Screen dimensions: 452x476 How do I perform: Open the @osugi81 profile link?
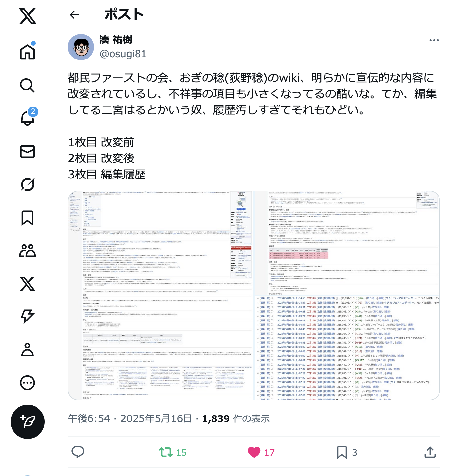coord(123,54)
